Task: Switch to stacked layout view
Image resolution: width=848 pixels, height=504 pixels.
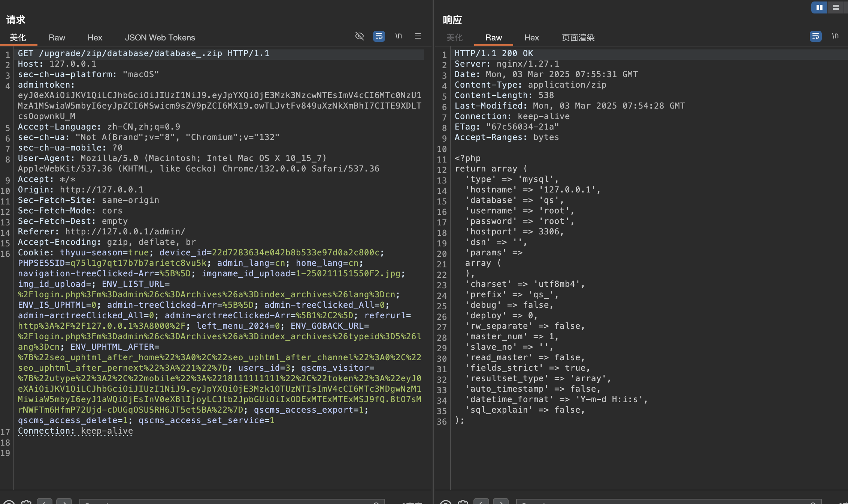Action: pyautogui.click(x=836, y=7)
